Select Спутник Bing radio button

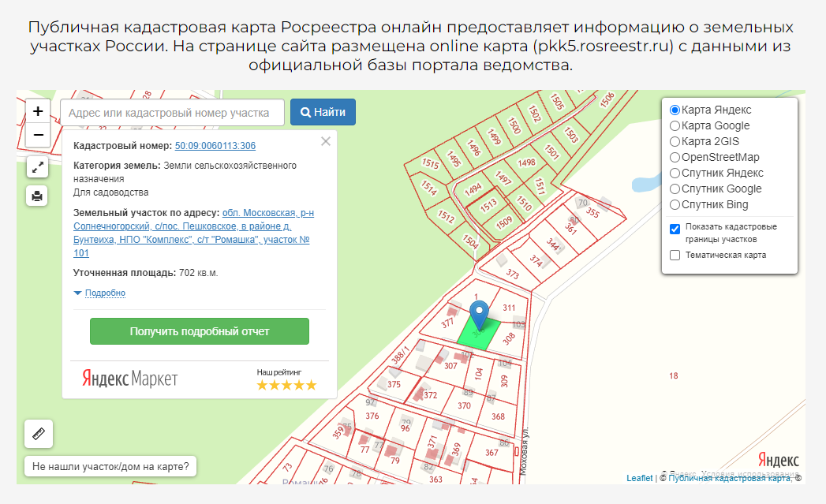tap(675, 205)
